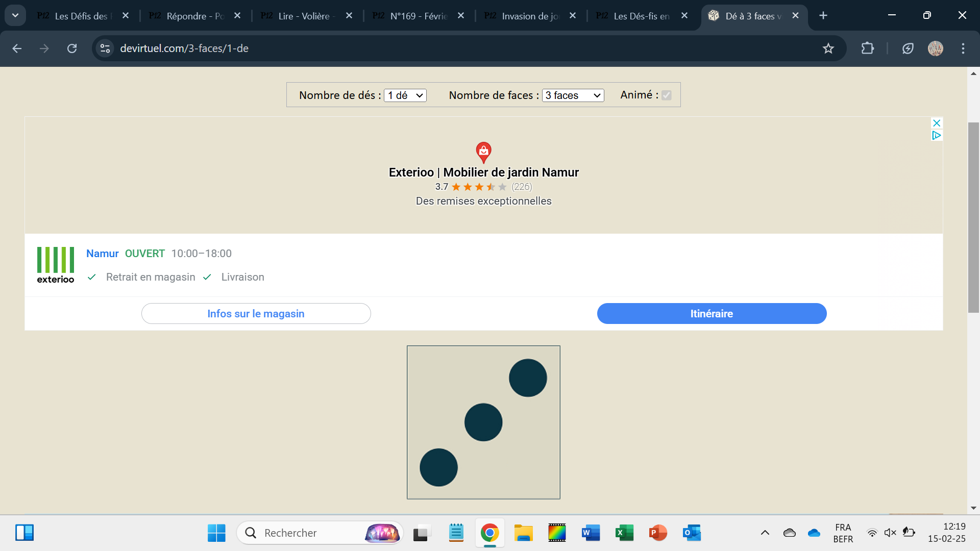This screenshot has width=980, height=551.
Task: Show hidden system tray icons
Action: pos(765,533)
